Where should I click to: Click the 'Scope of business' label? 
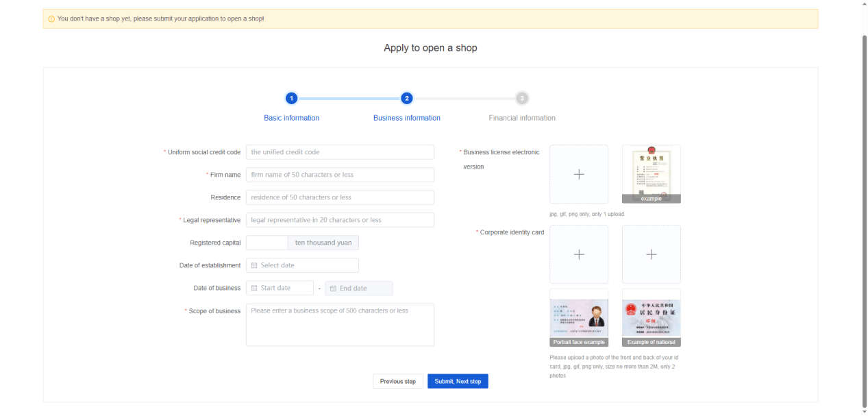(x=214, y=311)
